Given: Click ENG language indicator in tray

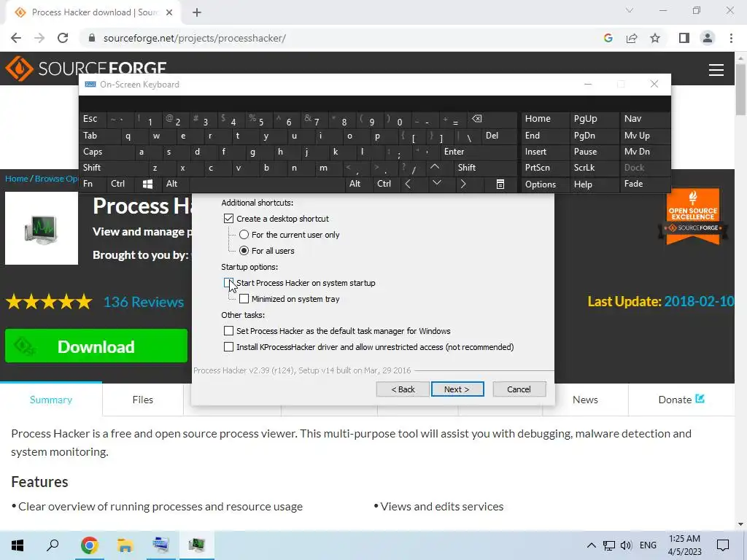Looking at the screenshot, I should point(648,545).
